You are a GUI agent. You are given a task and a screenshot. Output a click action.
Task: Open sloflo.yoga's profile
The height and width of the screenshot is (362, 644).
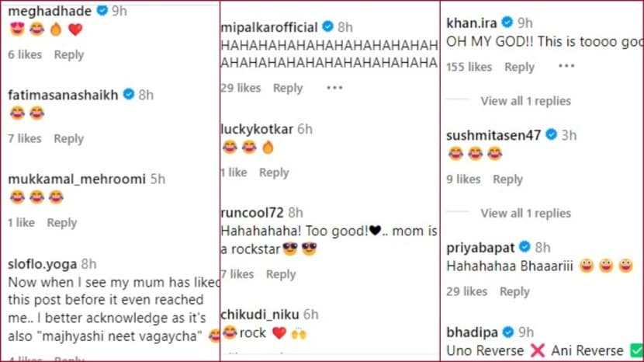pos(42,264)
